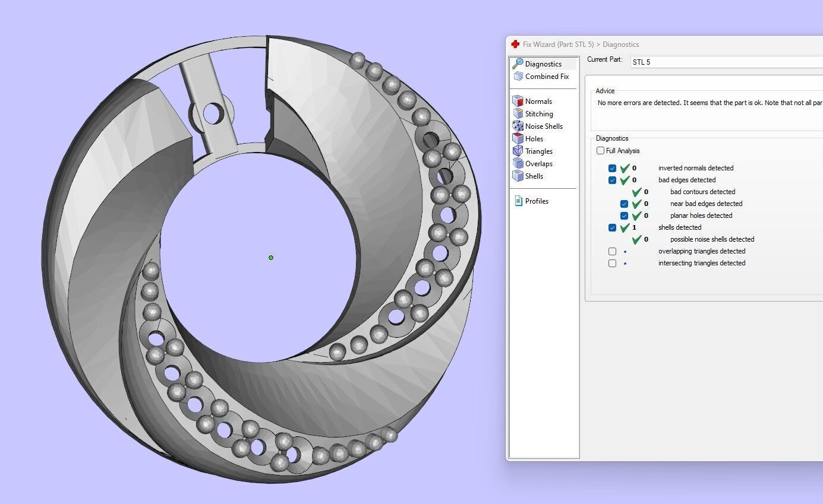Click the red cross Fix Wizard title icon
This screenshot has height=504, width=823.
coord(515,44)
